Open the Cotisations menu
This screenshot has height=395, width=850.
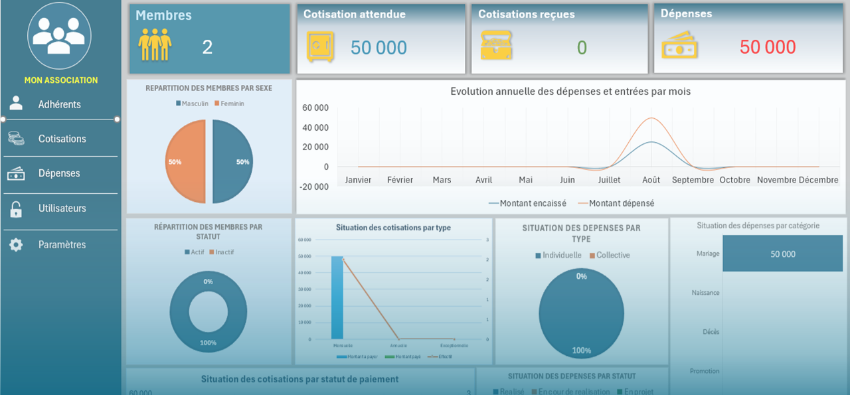62,139
